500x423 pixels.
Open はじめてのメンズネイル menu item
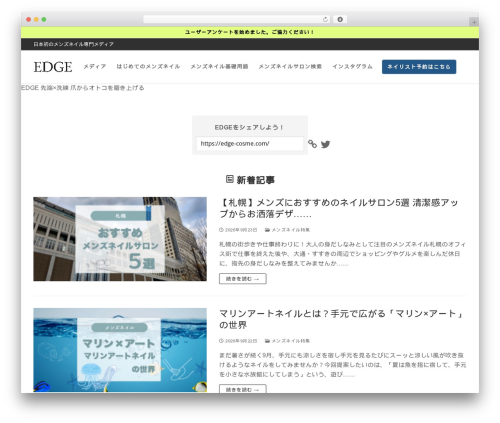click(x=148, y=66)
